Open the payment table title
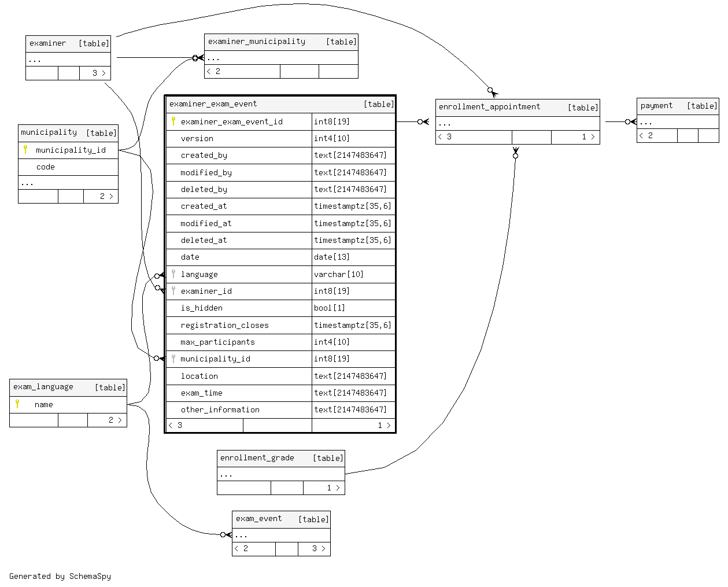 [x=656, y=106]
